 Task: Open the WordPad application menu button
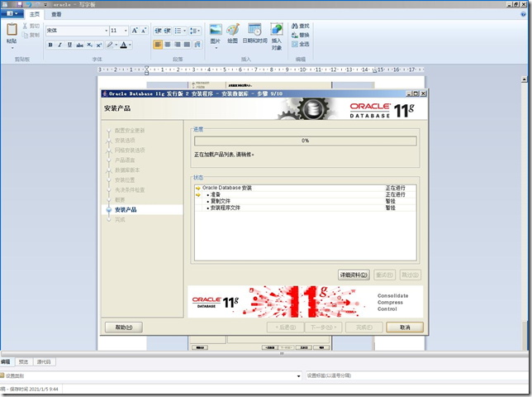tap(12, 13)
